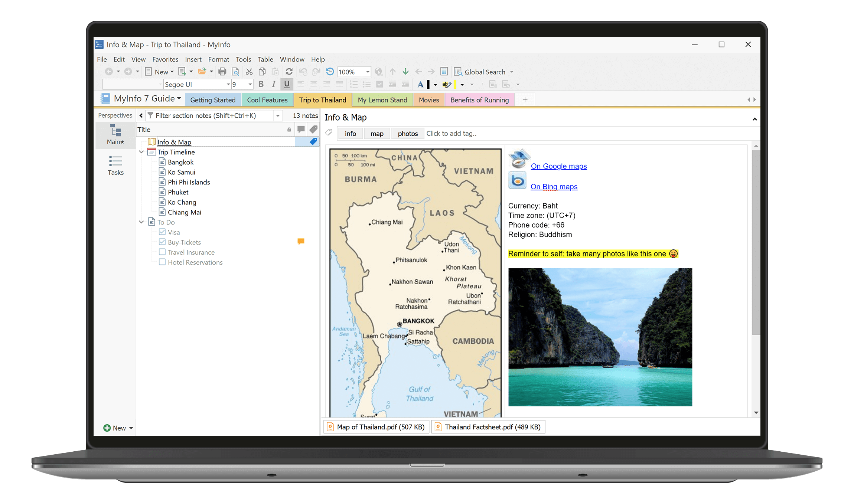
Task: Align text left
Action: pyautogui.click(x=301, y=84)
